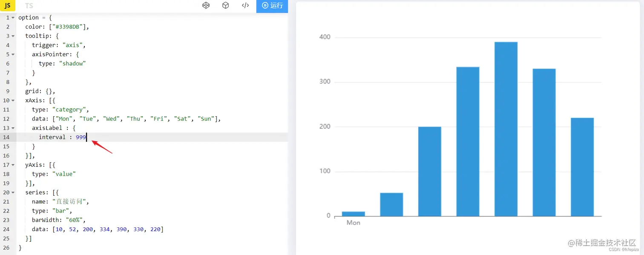This screenshot has width=644, height=255.
Task: Collapse code fold arrow at line 1
Action: click(x=13, y=17)
